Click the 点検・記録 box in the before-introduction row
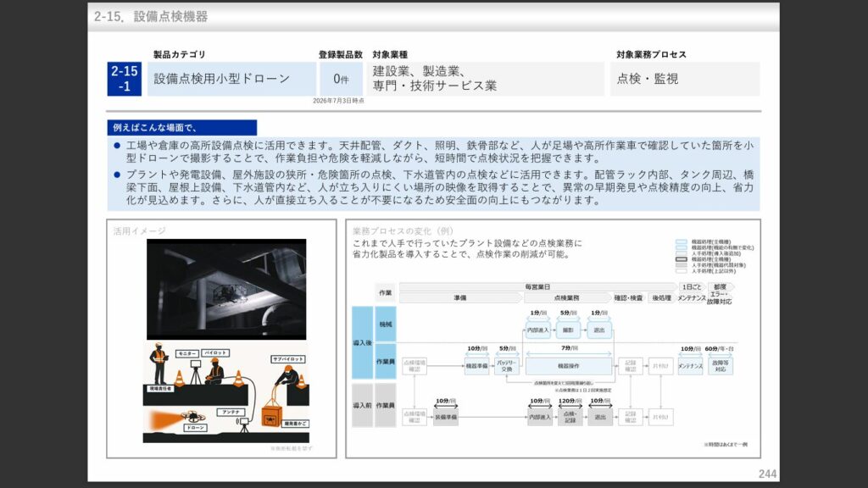The image size is (868, 488). click(x=570, y=417)
